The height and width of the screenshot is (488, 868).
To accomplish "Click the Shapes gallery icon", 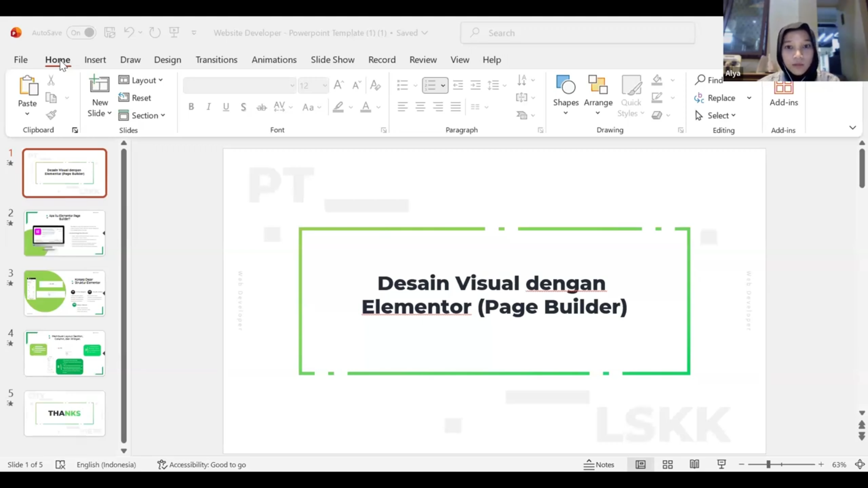I will point(566,86).
